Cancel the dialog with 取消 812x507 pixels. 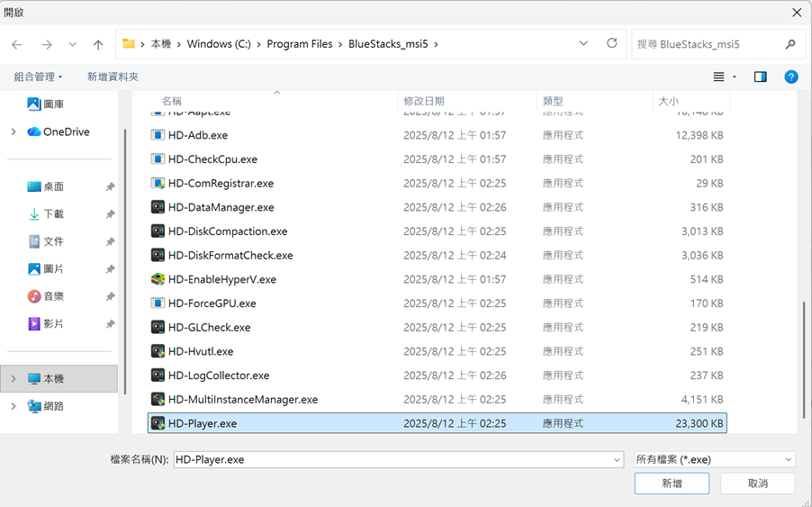758,484
